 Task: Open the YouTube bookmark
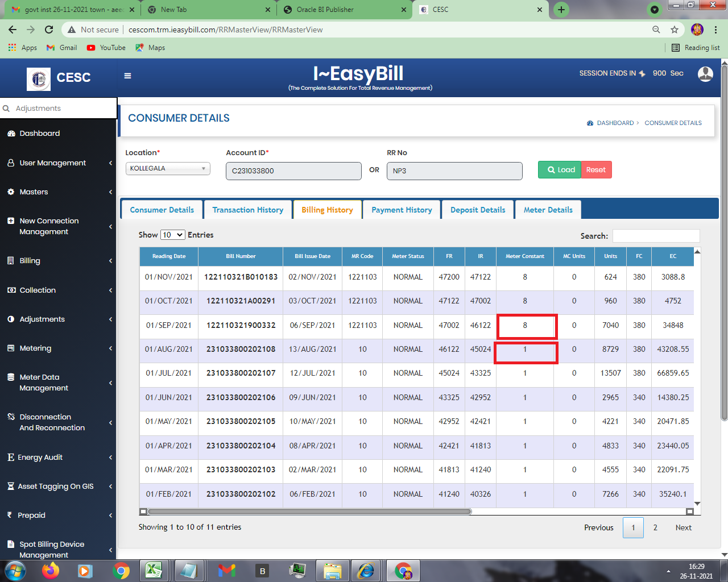(x=106, y=48)
